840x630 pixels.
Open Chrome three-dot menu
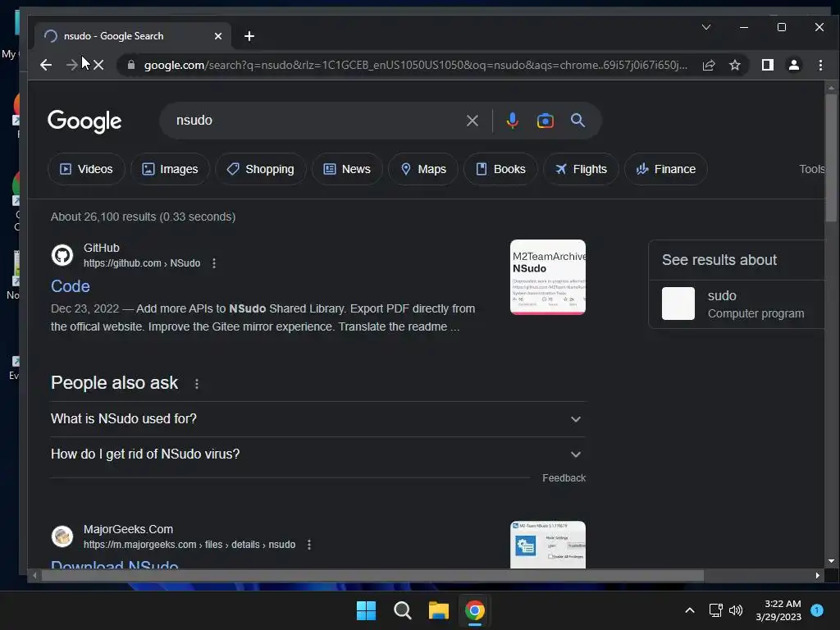[x=820, y=65]
